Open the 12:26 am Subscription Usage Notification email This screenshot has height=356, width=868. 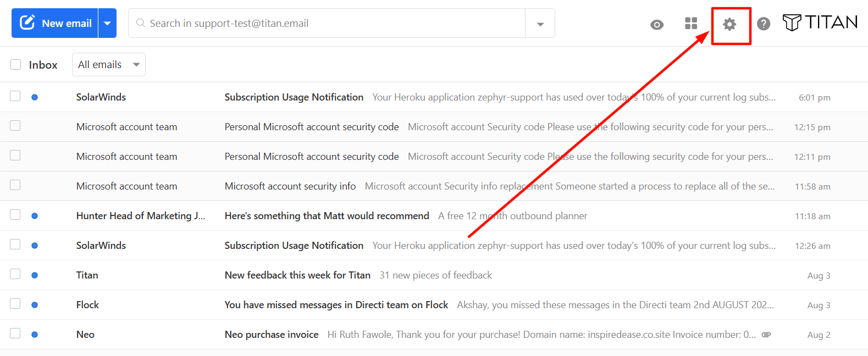(434, 246)
